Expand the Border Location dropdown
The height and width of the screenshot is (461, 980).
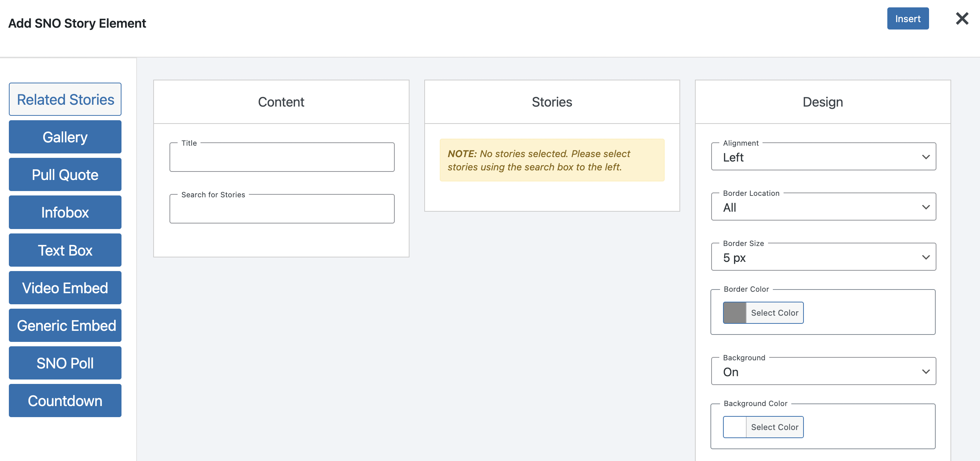point(823,207)
